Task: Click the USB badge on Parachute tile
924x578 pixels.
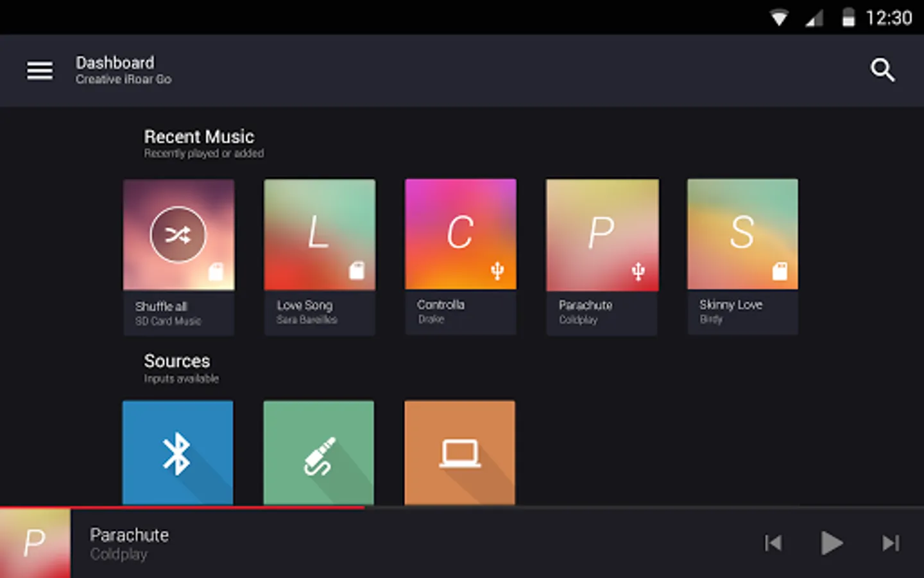Action: (638, 272)
